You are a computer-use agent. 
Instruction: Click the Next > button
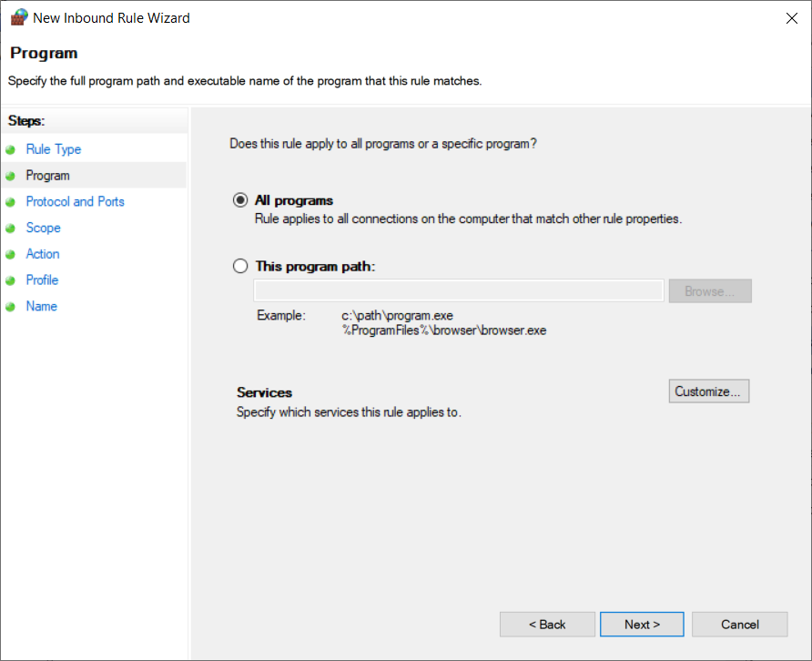[642, 624]
